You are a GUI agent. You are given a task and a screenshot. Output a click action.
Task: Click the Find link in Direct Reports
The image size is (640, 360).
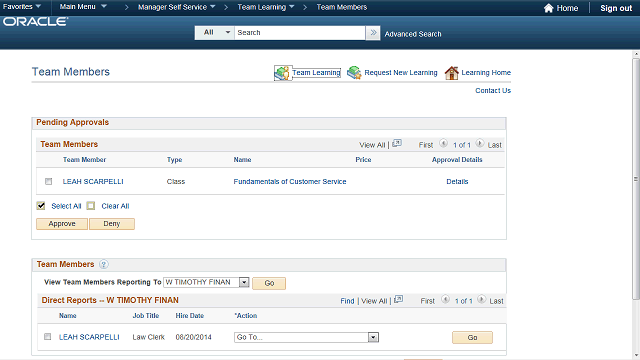point(347,301)
